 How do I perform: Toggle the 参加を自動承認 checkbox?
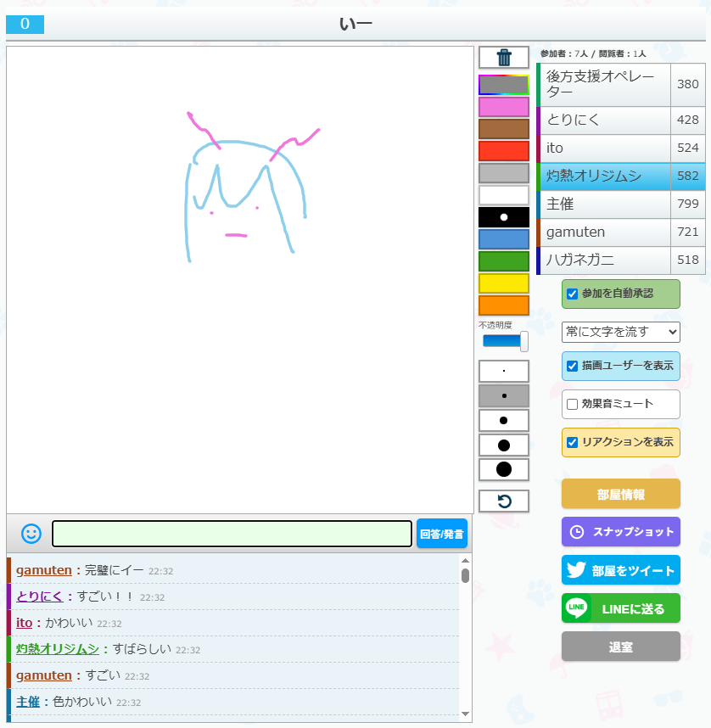pyautogui.click(x=573, y=294)
